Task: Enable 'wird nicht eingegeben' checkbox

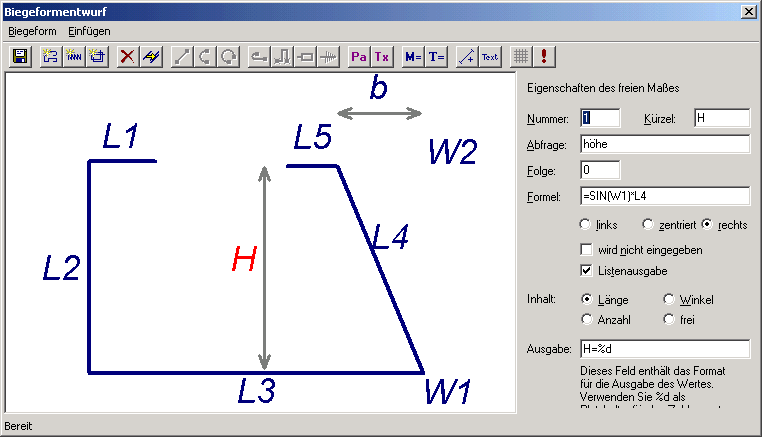Action: (x=587, y=249)
